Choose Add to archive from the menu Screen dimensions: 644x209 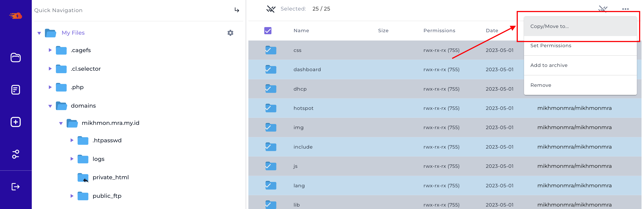coord(580,65)
